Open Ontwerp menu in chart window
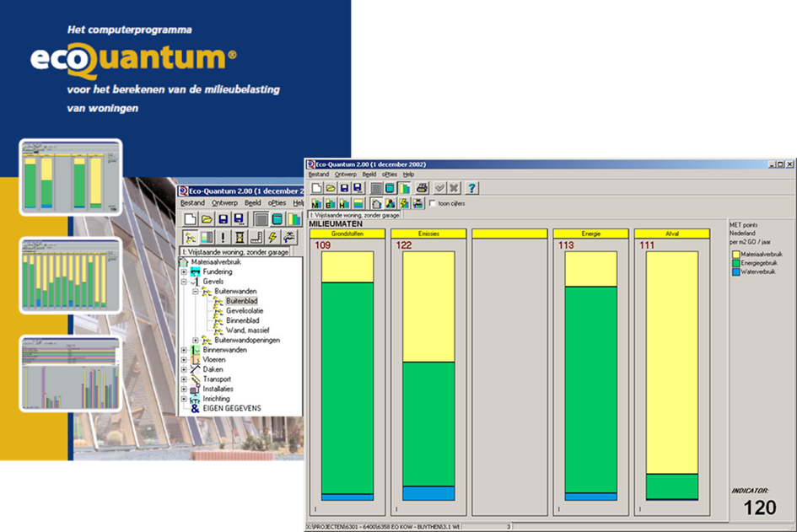 coord(346,175)
